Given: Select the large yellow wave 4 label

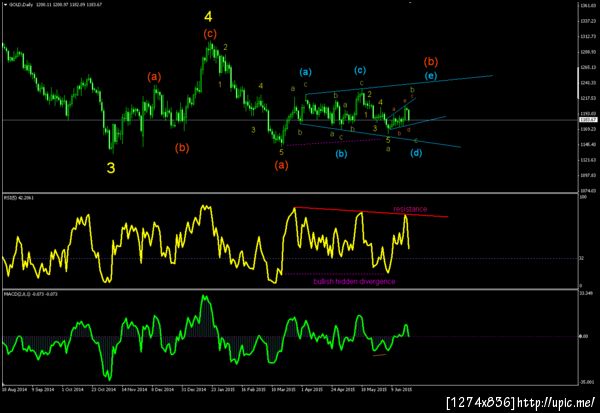Looking at the screenshot, I should [208, 16].
